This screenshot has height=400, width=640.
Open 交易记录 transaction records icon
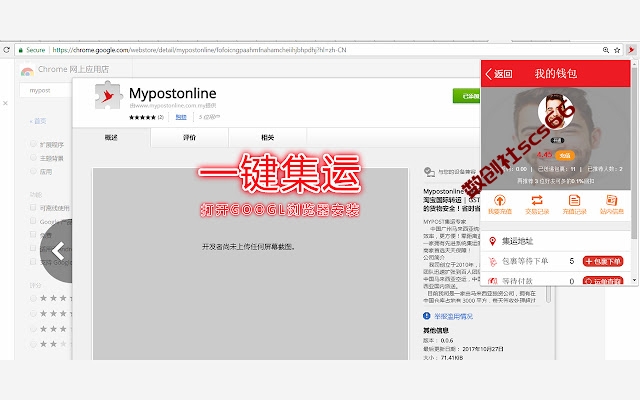coord(537,200)
